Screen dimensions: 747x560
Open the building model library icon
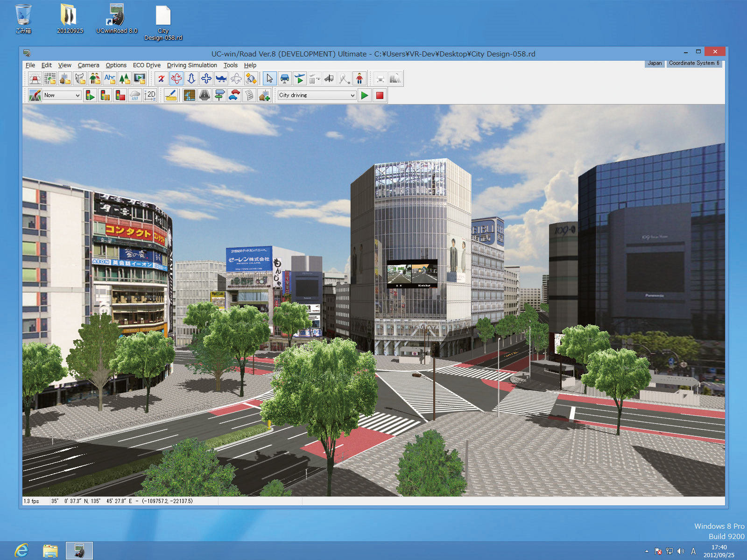click(x=65, y=78)
